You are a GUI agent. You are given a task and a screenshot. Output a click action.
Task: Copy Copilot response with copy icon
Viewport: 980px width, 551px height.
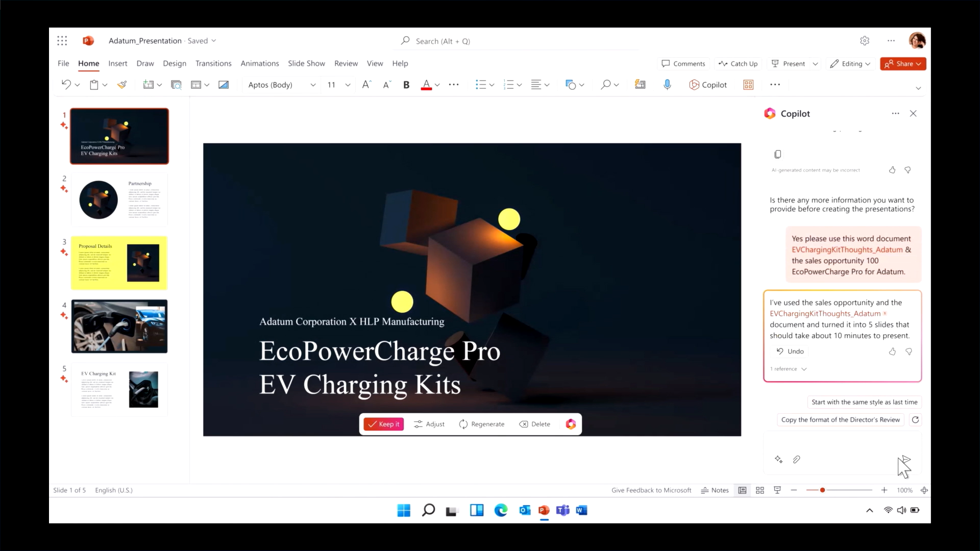pos(777,154)
